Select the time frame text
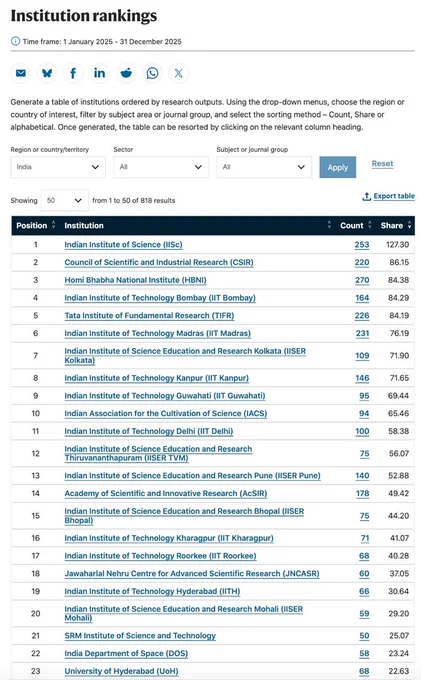The width and height of the screenshot is (421, 680). coord(102,42)
